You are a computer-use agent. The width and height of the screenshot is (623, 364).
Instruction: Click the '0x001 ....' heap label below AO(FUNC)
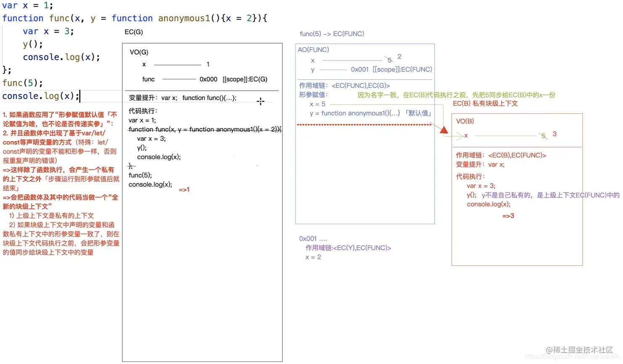[313, 238]
